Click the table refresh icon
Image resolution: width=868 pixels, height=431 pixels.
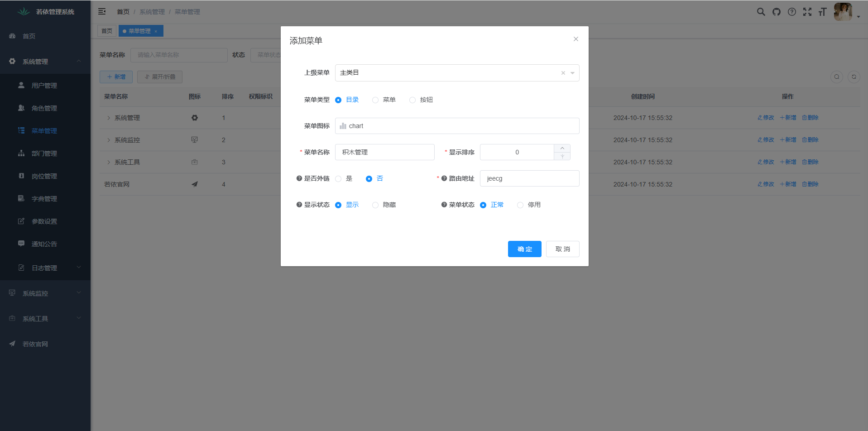pos(854,77)
